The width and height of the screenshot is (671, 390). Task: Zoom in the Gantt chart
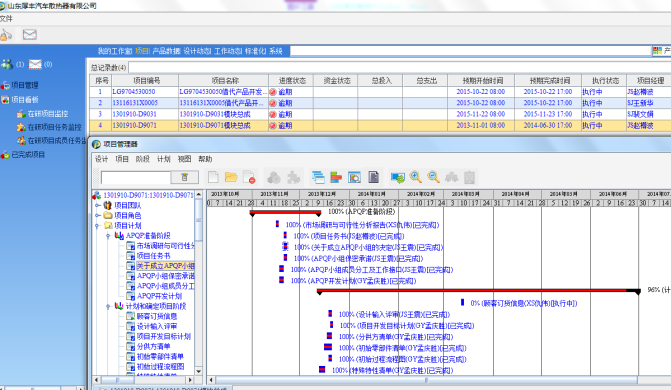[x=416, y=177]
